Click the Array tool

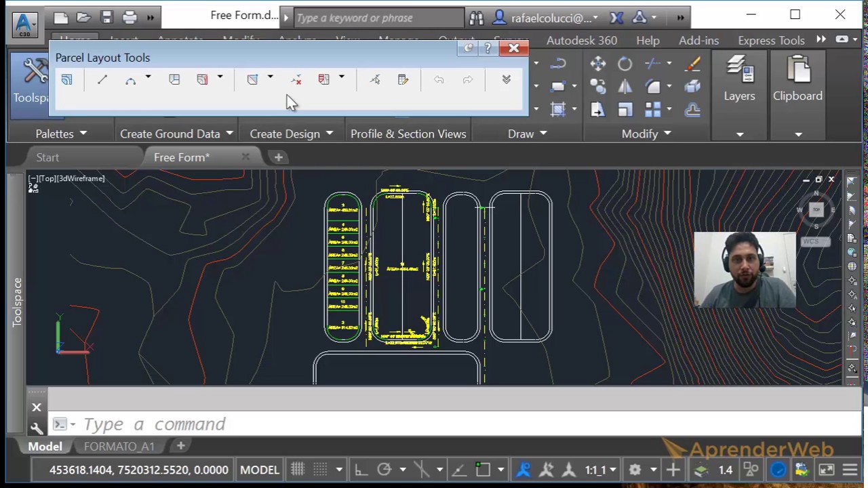point(653,110)
